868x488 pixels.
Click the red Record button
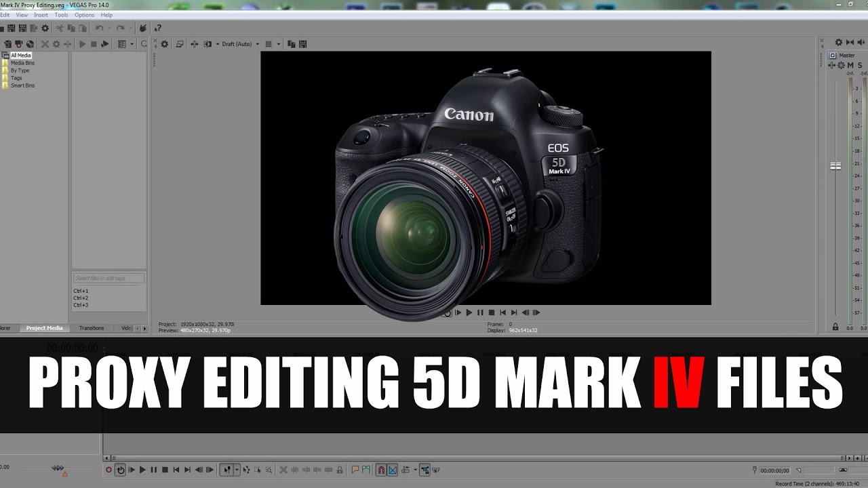(108, 469)
